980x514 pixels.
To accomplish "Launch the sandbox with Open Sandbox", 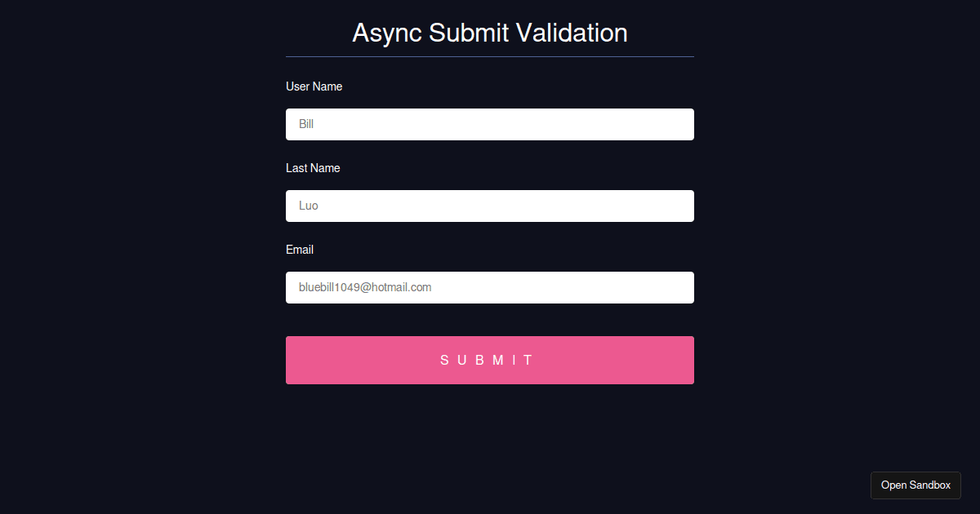I will [915, 485].
